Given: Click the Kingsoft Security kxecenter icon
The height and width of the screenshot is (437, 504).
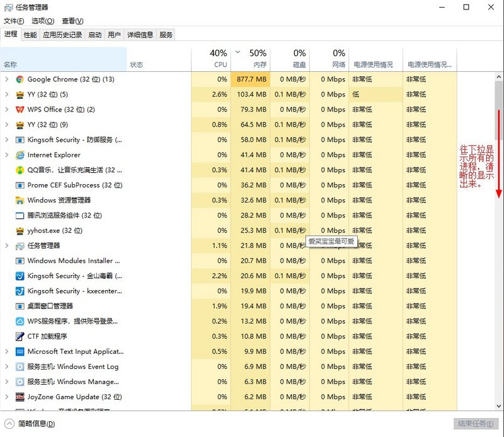Looking at the screenshot, I should (20, 291).
